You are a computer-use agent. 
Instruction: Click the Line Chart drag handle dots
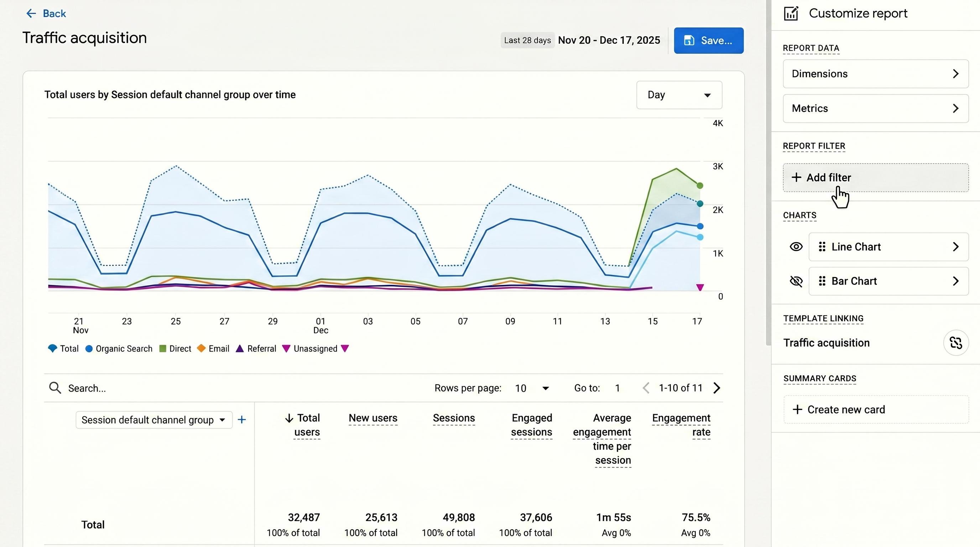pos(822,247)
